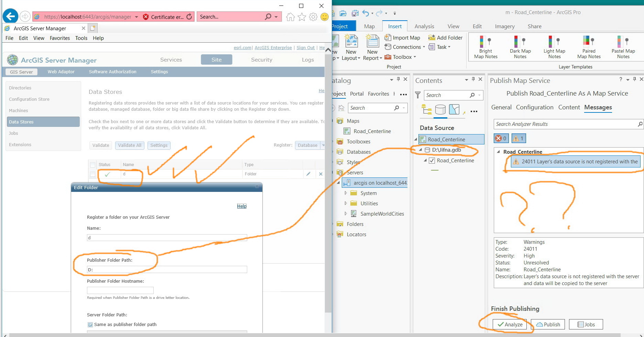Screen dimensions: 644x337
Task: Open the Register Database dropdown
Action: coord(323,145)
